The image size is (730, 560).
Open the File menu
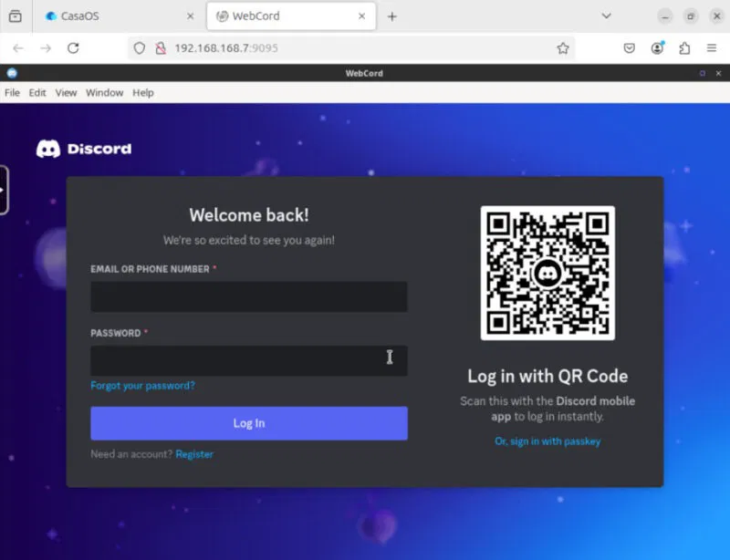tap(12, 92)
